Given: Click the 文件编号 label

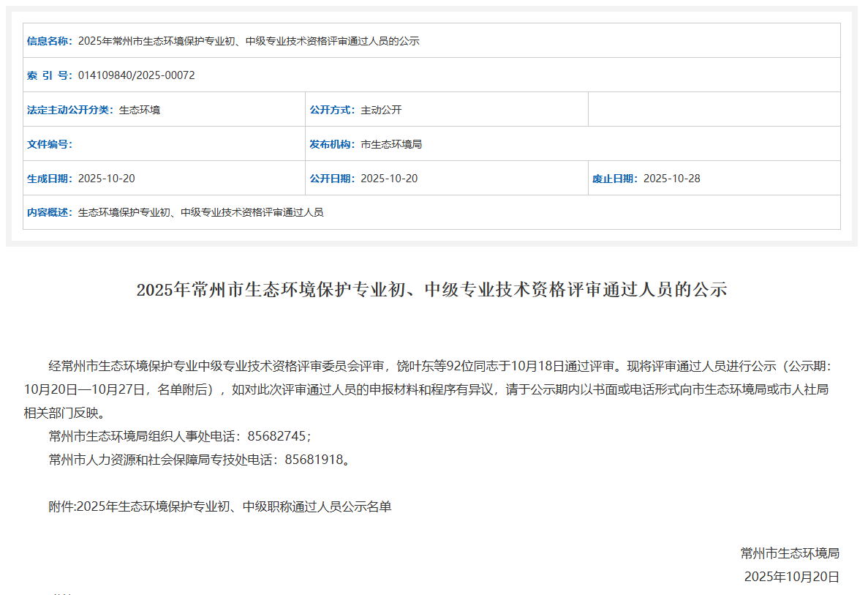Looking at the screenshot, I should point(49,144).
